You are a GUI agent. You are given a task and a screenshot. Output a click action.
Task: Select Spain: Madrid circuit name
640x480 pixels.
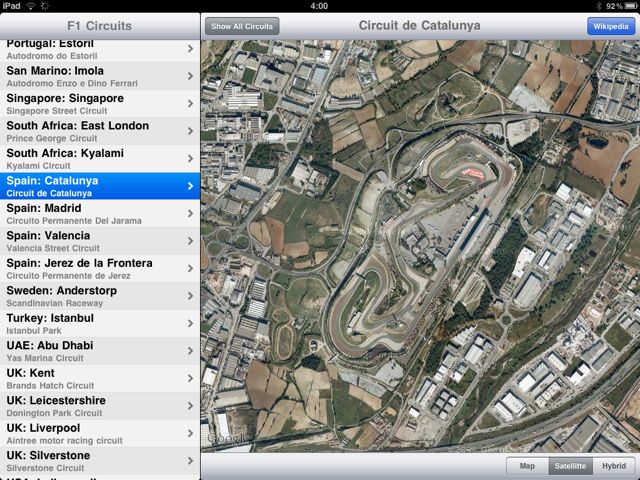coord(44,208)
